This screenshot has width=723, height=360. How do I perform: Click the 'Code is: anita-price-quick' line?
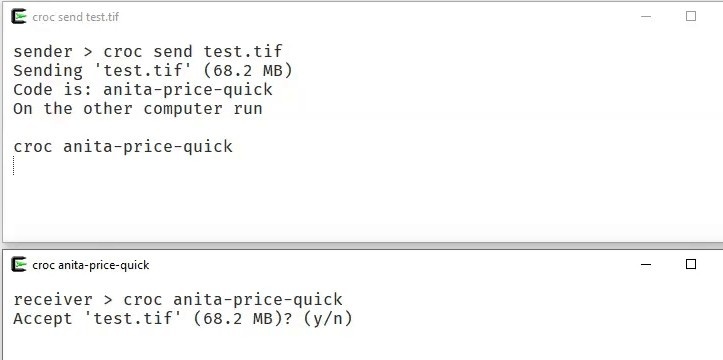(x=143, y=89)
